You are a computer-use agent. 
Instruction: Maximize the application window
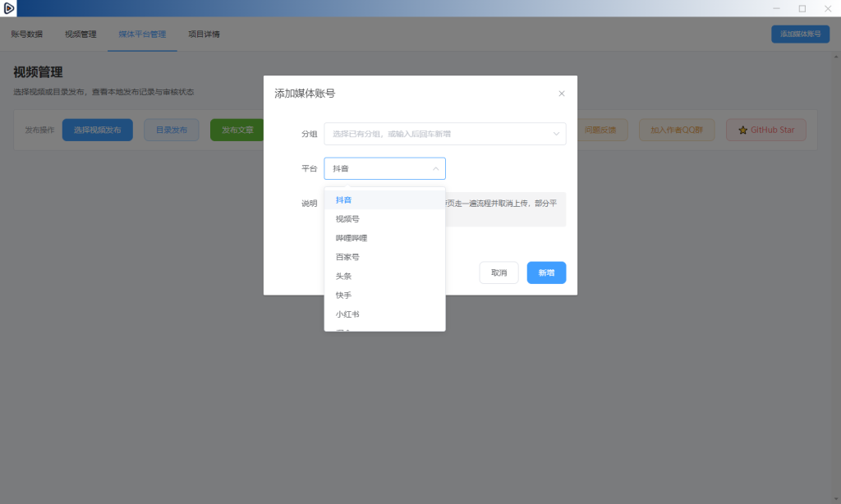(x=802, y=8)
